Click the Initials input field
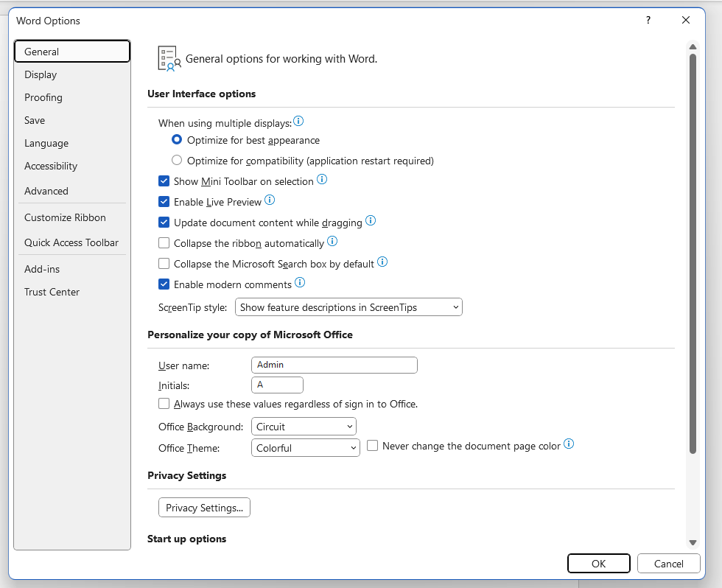722x588 pixels. 277,385
